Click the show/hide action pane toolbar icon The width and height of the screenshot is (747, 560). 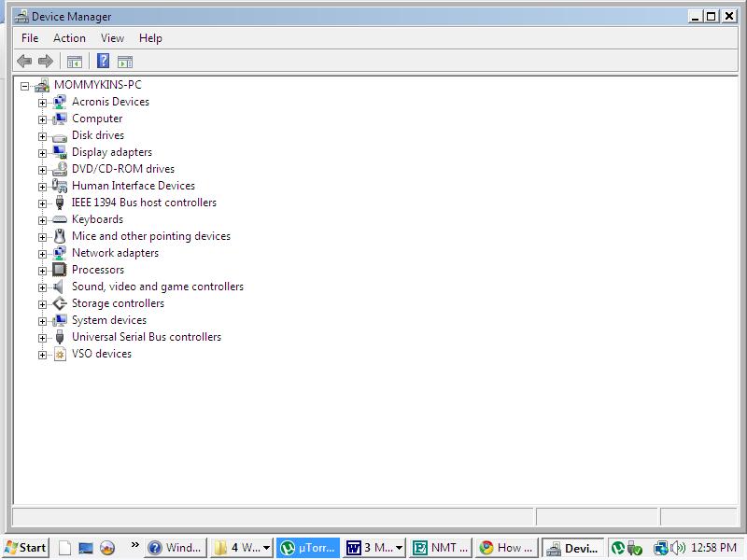point(125,62)
